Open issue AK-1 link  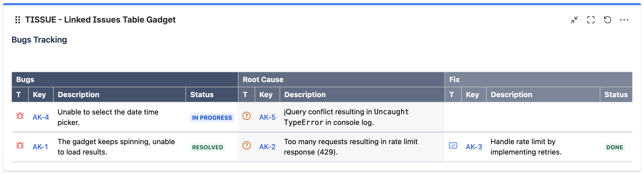coord(40,147)
